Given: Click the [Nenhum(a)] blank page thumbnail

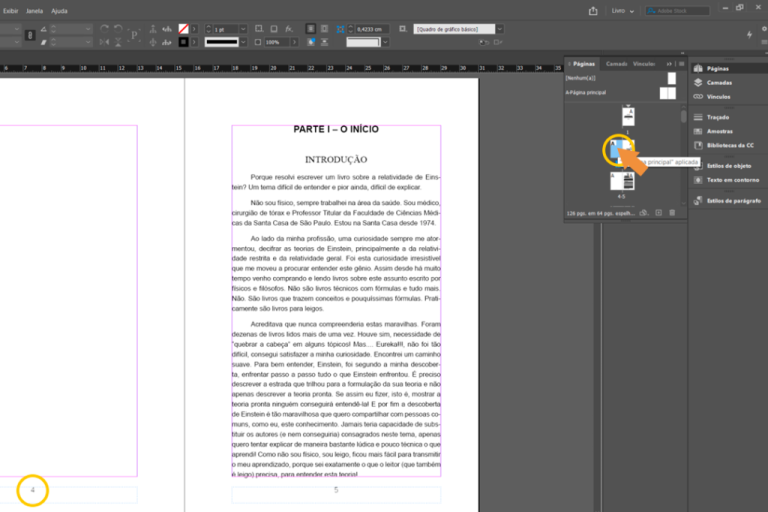Looking at the screenshot, I should [672, 78].
